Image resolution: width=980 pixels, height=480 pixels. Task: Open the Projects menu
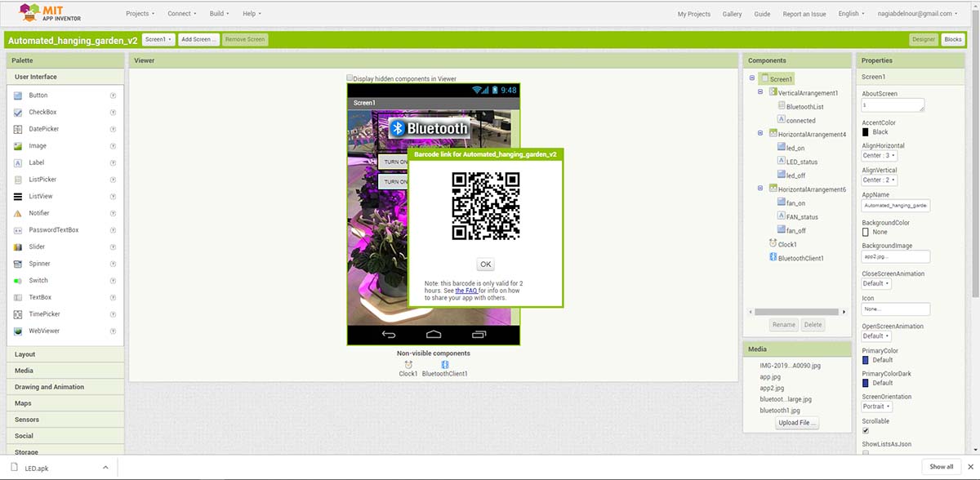click(140, 13)
